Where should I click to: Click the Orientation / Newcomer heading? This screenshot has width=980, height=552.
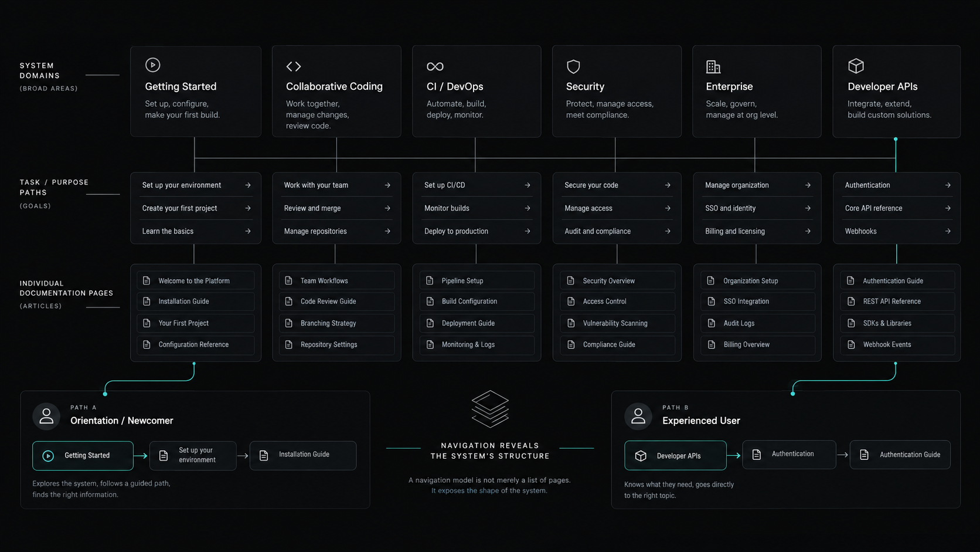click(122, 421)
